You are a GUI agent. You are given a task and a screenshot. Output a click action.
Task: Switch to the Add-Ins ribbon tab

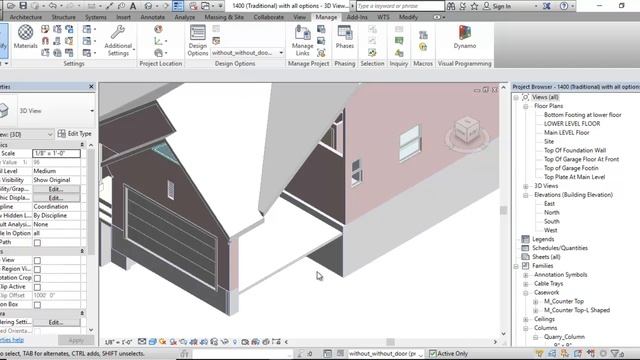point(357,17)
